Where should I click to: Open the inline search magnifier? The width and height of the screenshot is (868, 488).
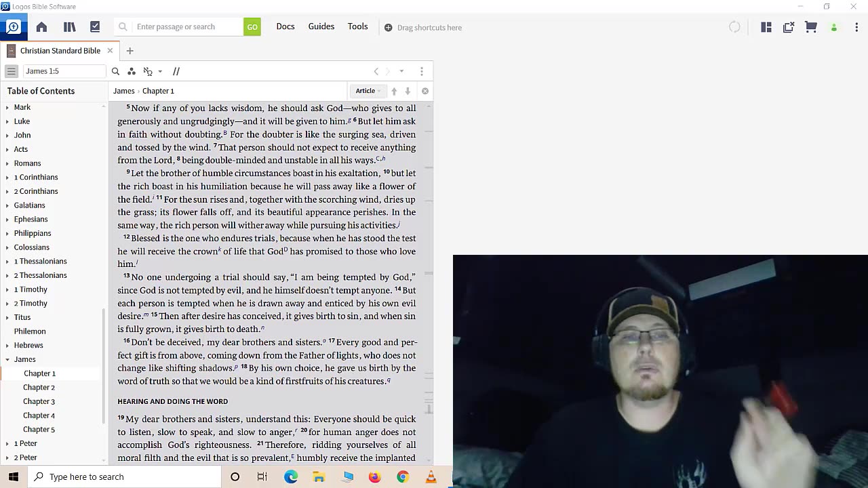click(x=115, y=71)
